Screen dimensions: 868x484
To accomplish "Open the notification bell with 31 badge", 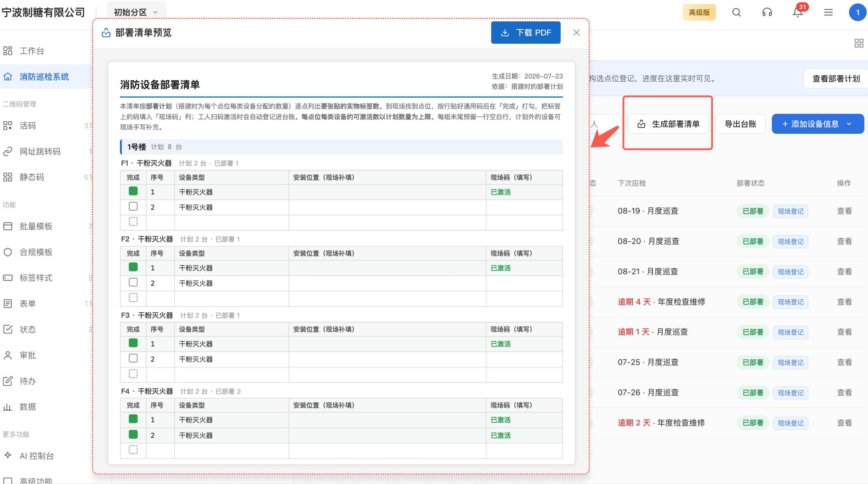I will pyautogui.click(x=797, y=12).
